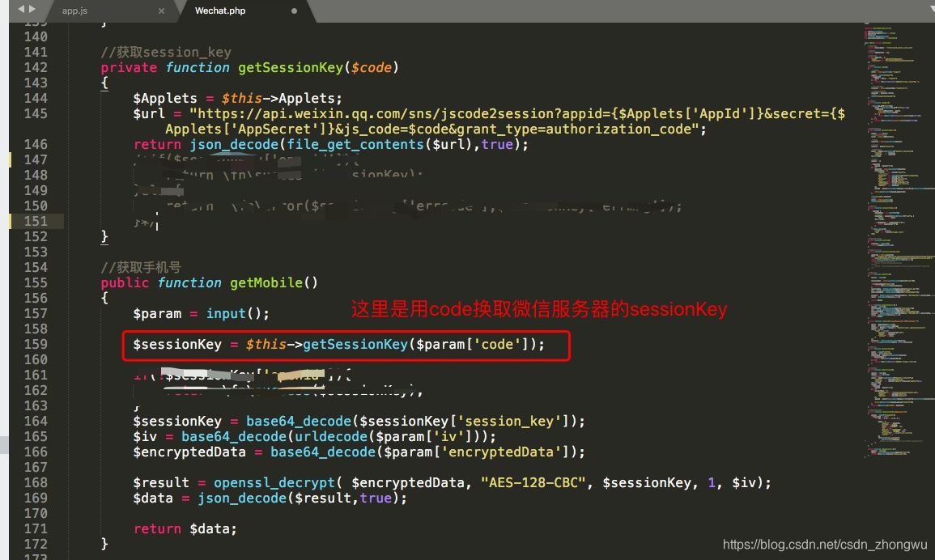Click '$Applets' variable on line 144
Image resolution: width=935 pixels, height=560 pixels.
(x=165, y=99)
